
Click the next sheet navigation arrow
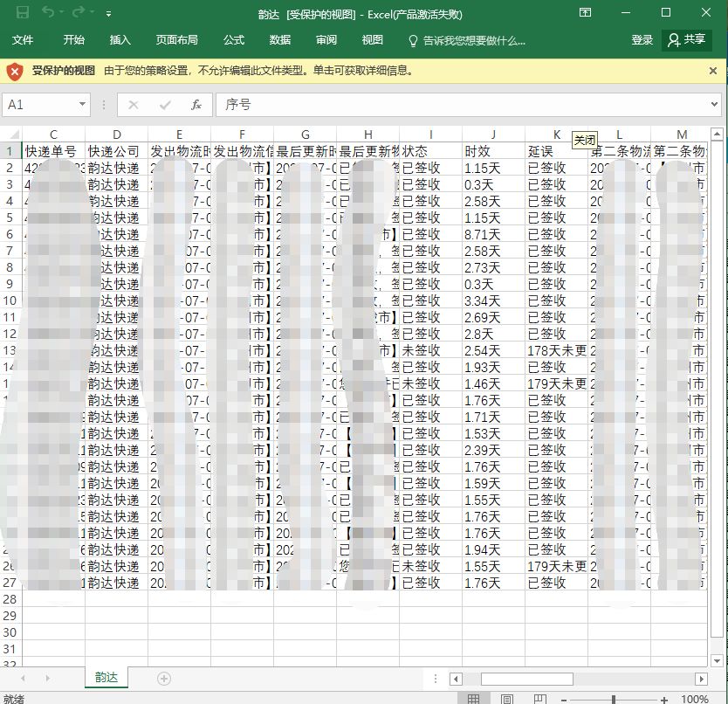[47, 679]
